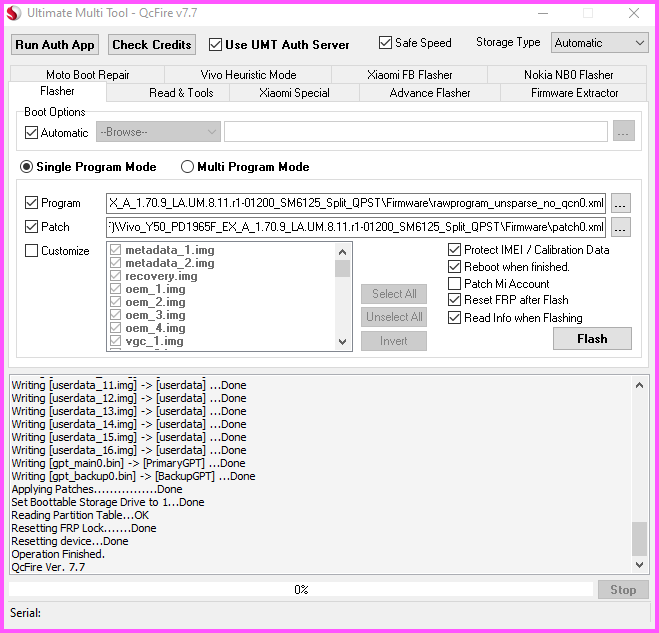The height and width of the screenshot is (633, 659).
Task: Switch to Moto Boot Repair tab
Action: (87, 75)
